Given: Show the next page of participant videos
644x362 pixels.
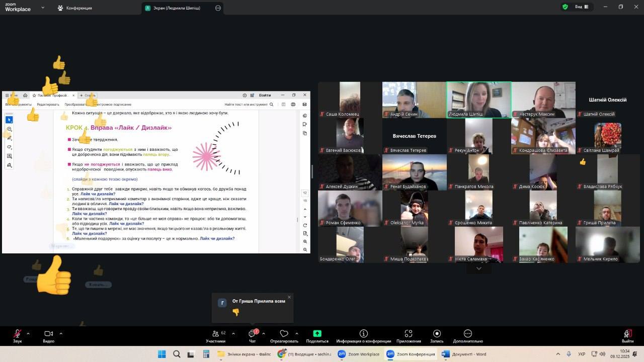Looking at the screenshot, I should (478, 268).
